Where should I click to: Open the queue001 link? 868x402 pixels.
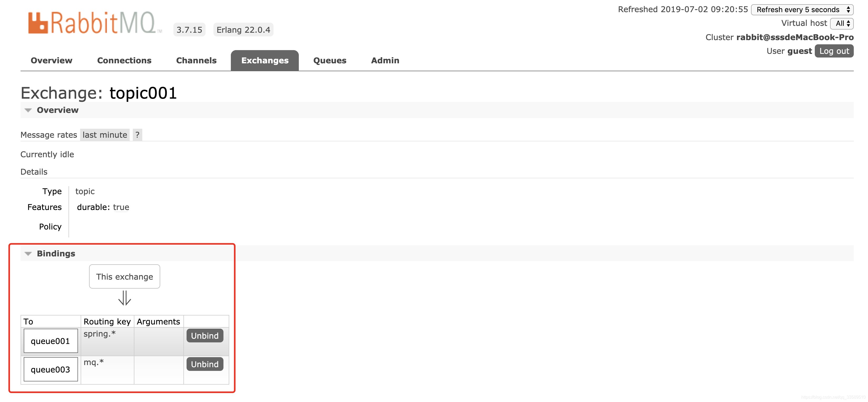[51, 341]
